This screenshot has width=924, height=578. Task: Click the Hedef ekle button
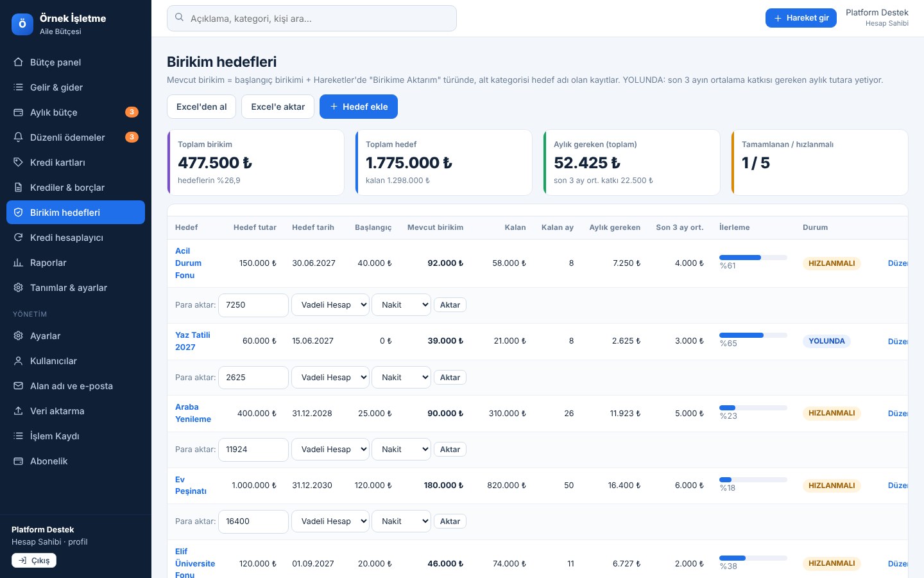point(359,107)
